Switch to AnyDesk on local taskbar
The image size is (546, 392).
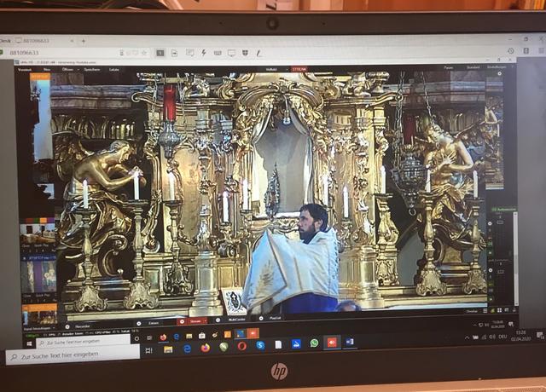click(x=332, y=343)
